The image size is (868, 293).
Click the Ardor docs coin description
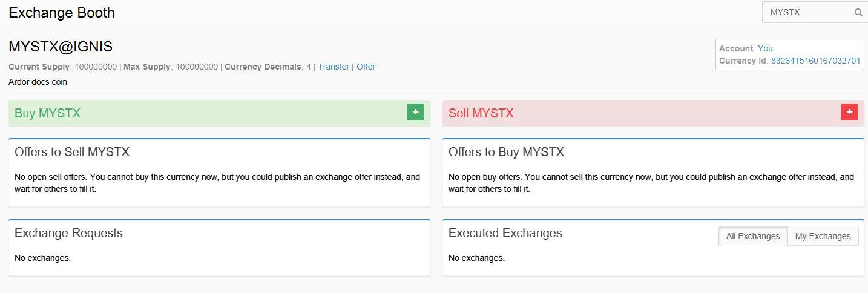point(38,82)
